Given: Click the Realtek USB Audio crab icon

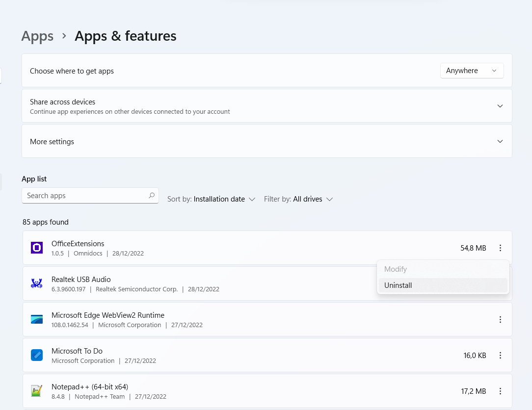Looking at the screenshot, I should [37, 283].
